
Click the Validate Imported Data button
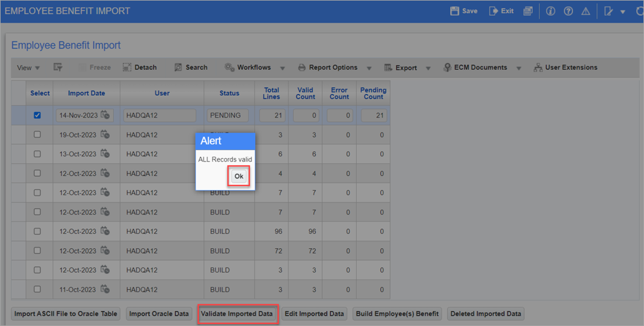(237, 314)
